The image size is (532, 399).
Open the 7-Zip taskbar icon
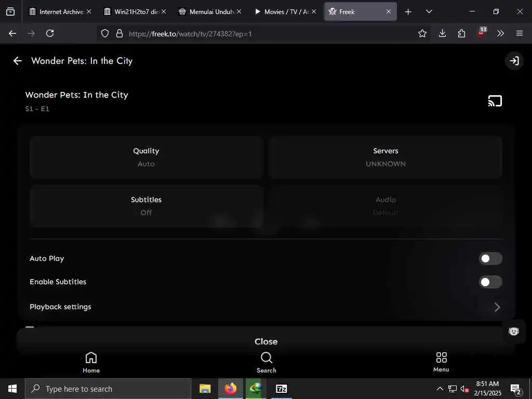point(281,389)
